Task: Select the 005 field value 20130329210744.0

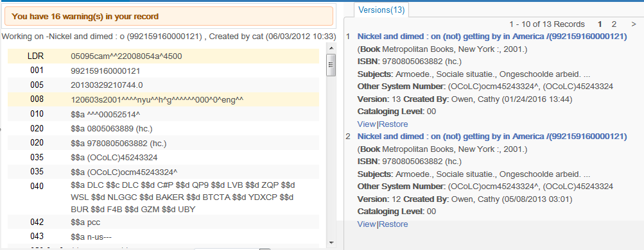Action: pos(107,85)
